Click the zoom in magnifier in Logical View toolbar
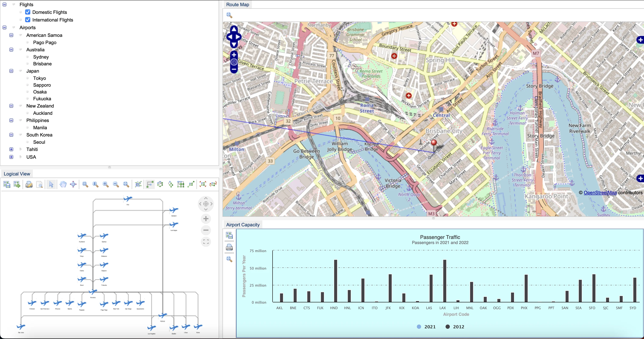The width and height of the screenshot is (644, 339). pos(105,184)
